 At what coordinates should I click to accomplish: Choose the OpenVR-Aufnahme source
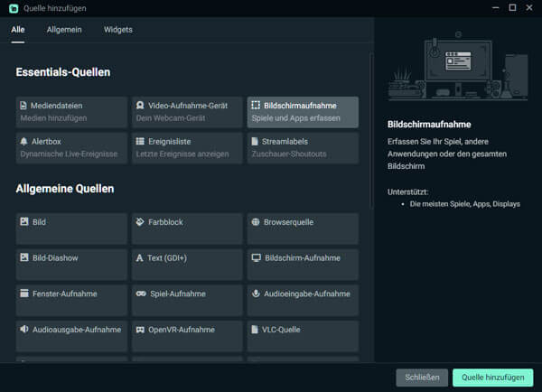[x=187, y=336]
